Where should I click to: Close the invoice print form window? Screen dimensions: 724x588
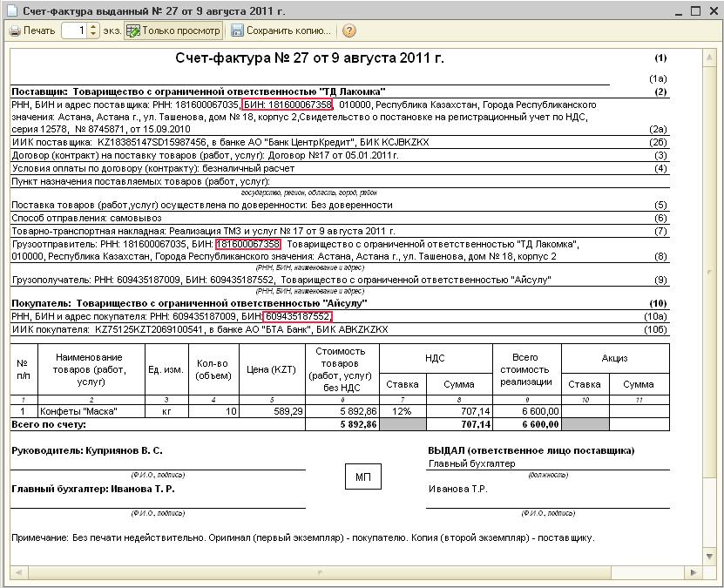pyautogui.click(x=712, y=11)
